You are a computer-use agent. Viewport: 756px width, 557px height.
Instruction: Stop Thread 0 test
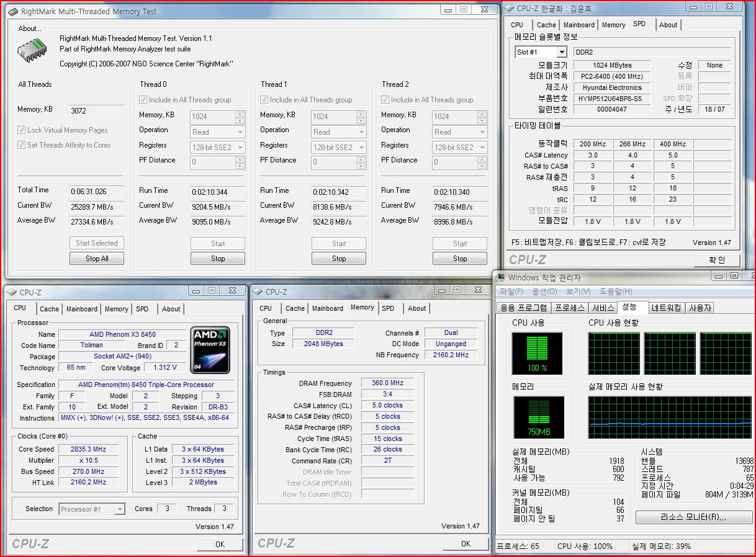click(218, 259)
